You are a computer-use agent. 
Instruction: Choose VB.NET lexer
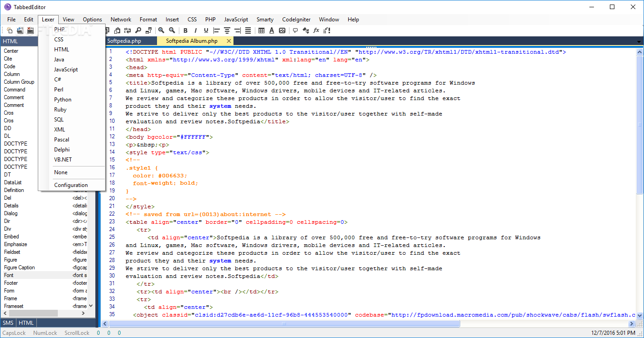tap(72, 160)
